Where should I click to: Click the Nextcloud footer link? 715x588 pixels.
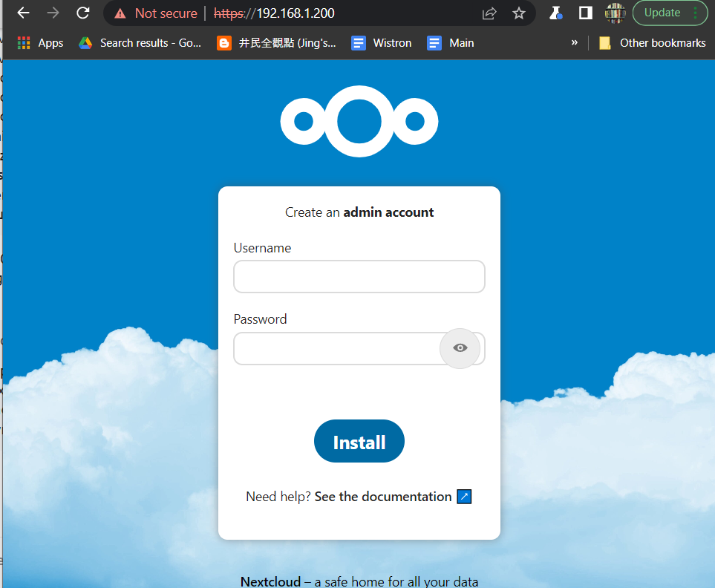(270, 581)
